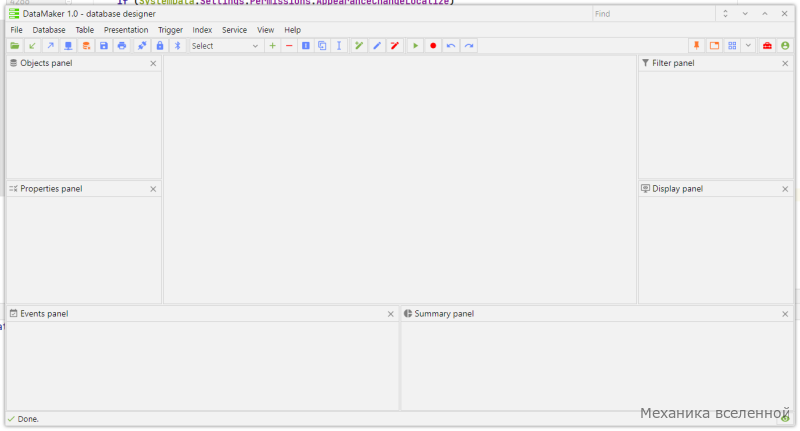Click the green play run icon
Viewport: 800px width, 431px height.
click(415, 46)
